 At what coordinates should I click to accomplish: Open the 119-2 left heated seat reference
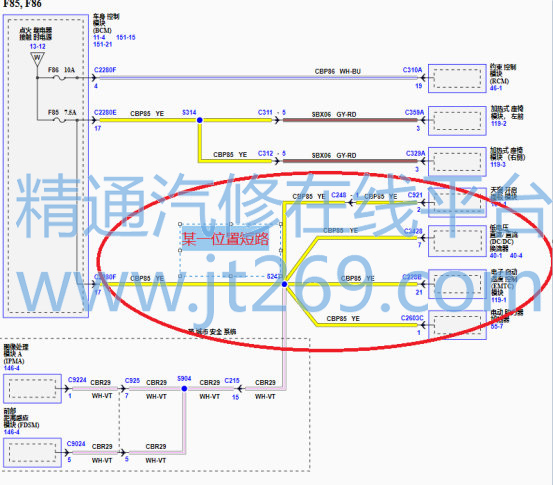coord(499,123)
